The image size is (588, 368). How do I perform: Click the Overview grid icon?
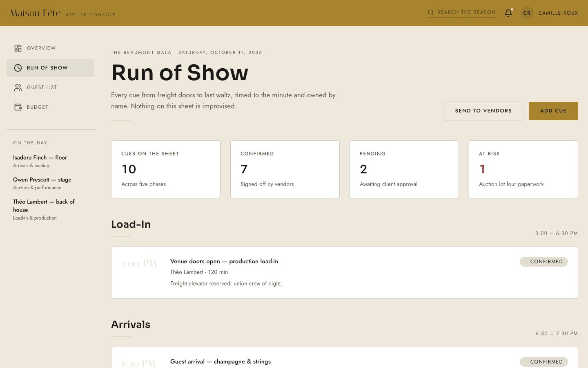point(18,48)
